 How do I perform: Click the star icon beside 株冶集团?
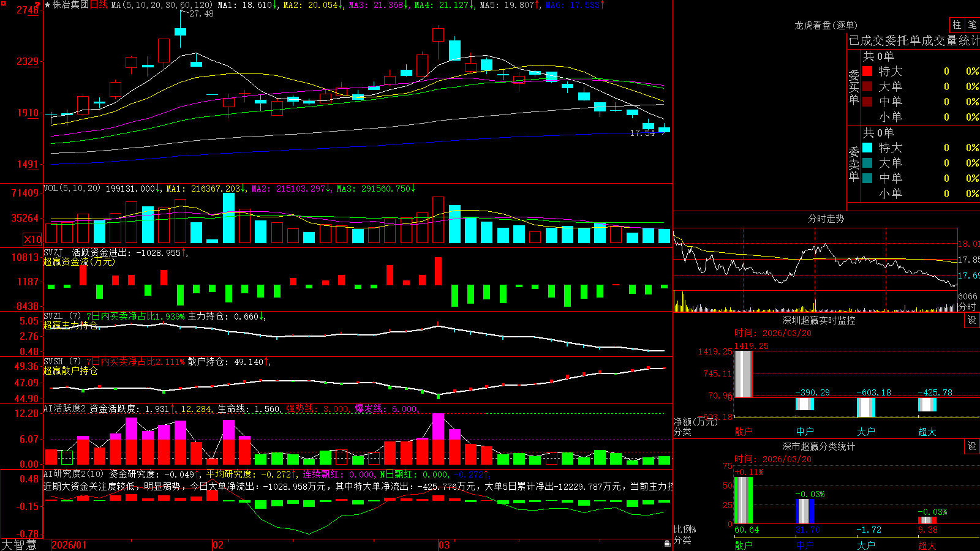point(48,5)
